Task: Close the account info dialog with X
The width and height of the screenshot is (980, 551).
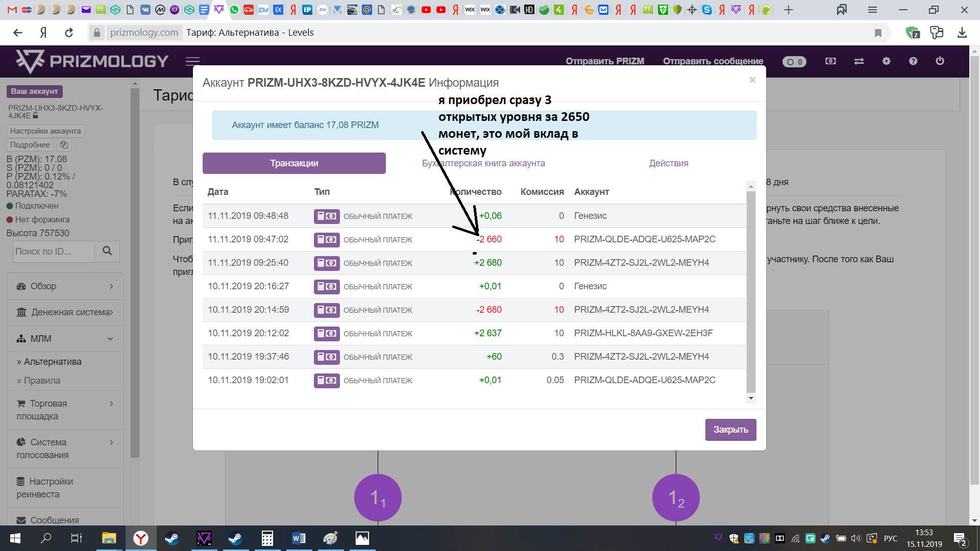Action: pyautogui.click(x=752, y=80)
